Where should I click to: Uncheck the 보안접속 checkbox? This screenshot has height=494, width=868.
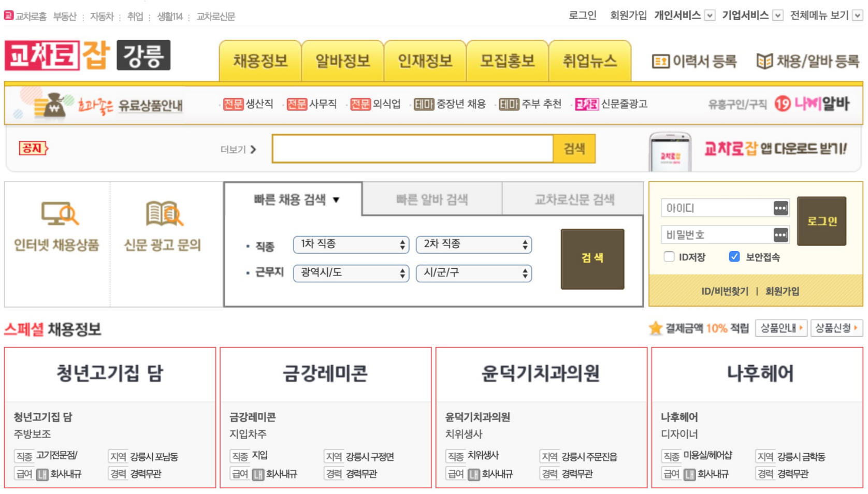pyautogui.click(x=734, y=257)
